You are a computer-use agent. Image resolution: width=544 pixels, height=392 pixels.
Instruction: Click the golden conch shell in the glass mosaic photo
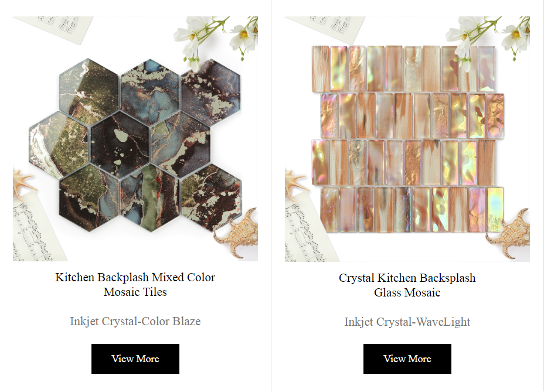pyautogui.click(x=510, y=233)
